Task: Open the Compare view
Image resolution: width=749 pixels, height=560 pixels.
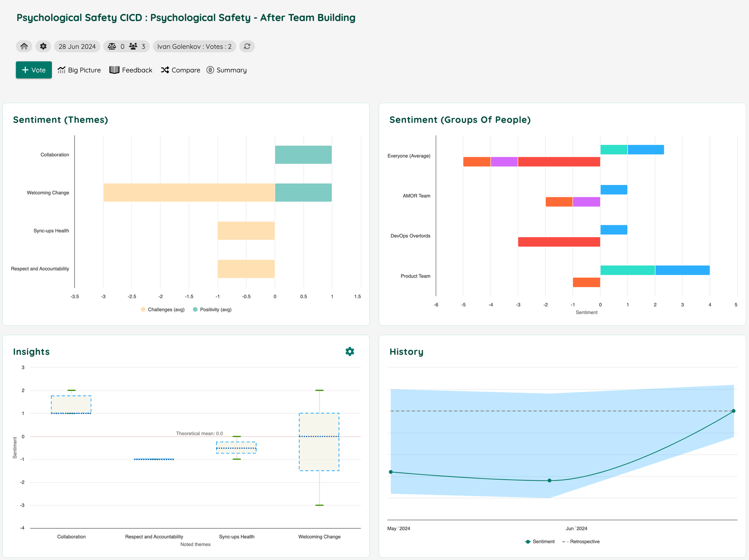Action: point(181,70)
